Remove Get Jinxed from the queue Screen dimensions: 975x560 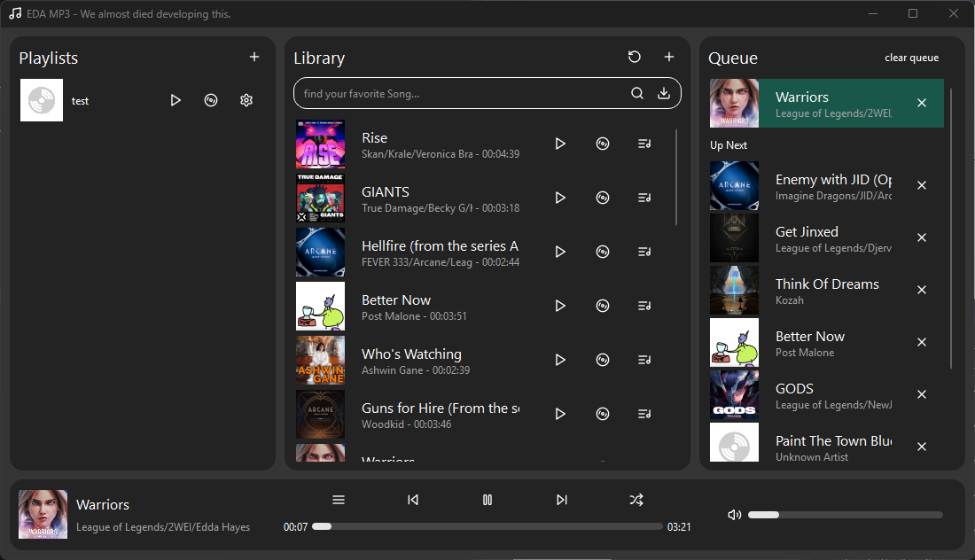click(x=922, y=237)
